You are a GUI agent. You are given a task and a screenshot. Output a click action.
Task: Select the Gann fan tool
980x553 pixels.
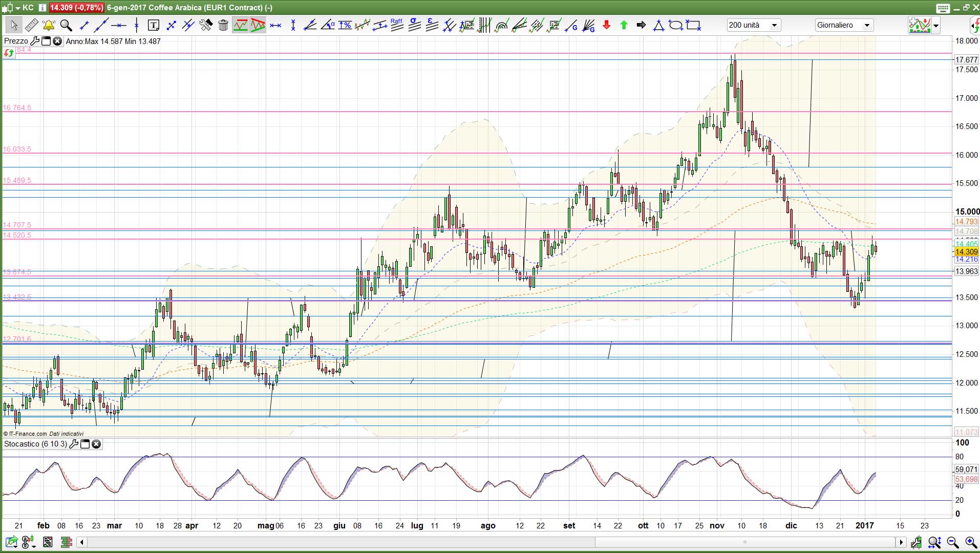589,25
